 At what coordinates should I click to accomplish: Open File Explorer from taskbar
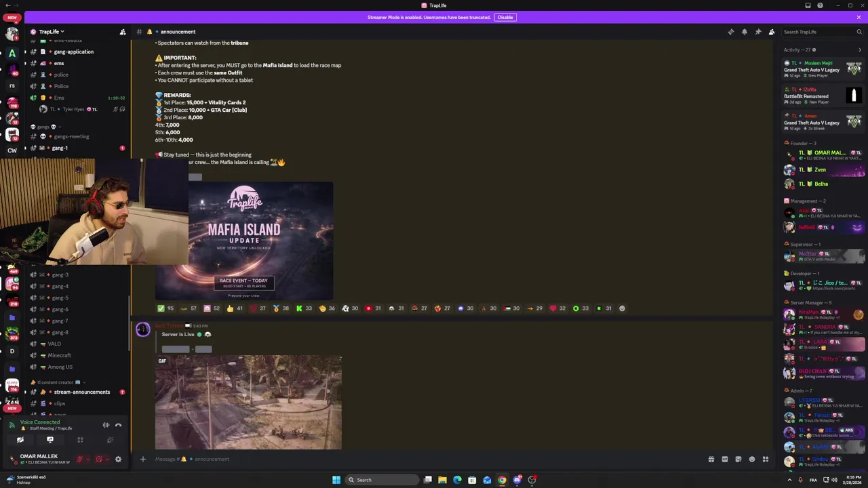[442, 480]
